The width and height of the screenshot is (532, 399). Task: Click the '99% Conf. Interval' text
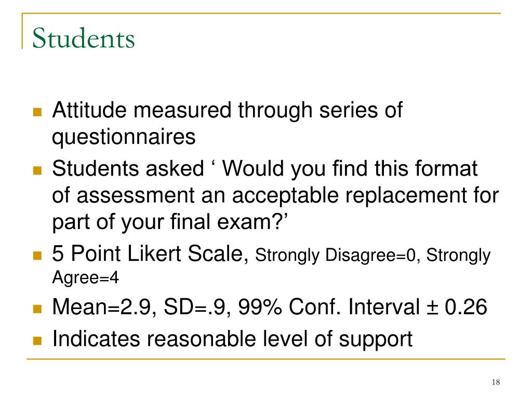pos(329,307)
